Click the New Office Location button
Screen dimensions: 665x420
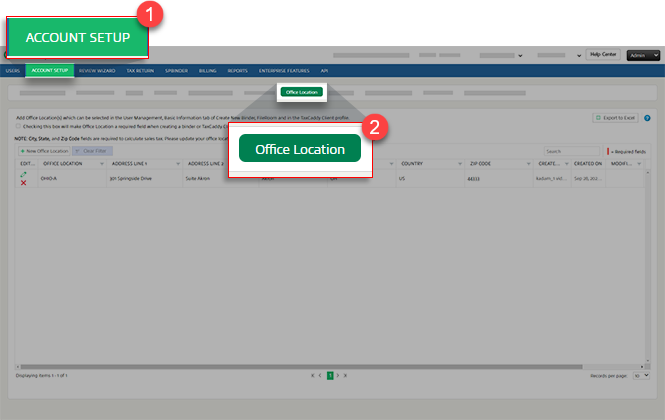pyautogui.click(x=44, y=151)
